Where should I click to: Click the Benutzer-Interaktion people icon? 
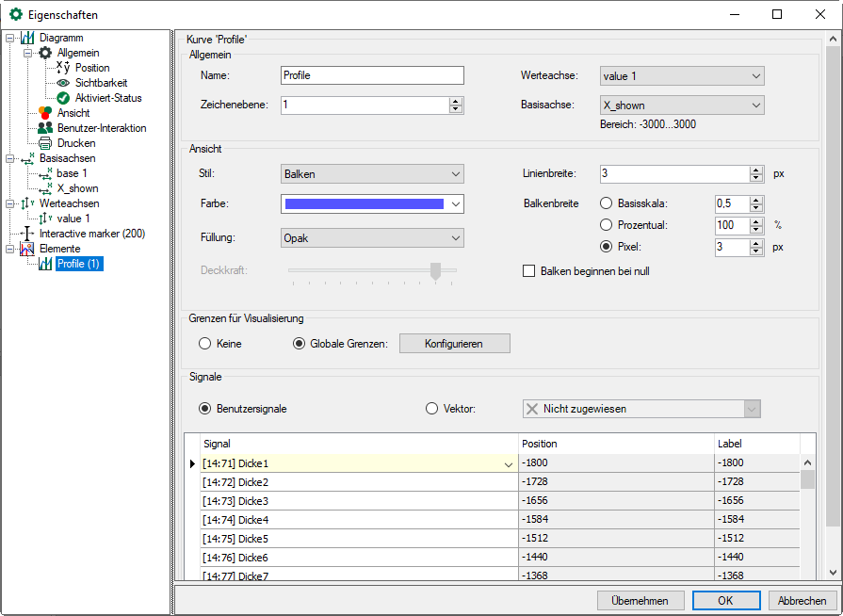(x=45, y=128)
